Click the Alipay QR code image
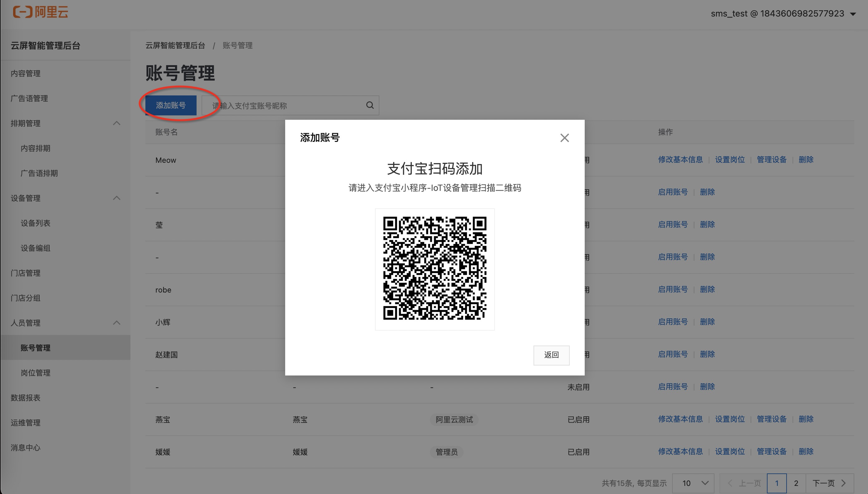Image resolution: width=868 pixels, height=494 pixels. pyautogui.click(x=435, y=269)
